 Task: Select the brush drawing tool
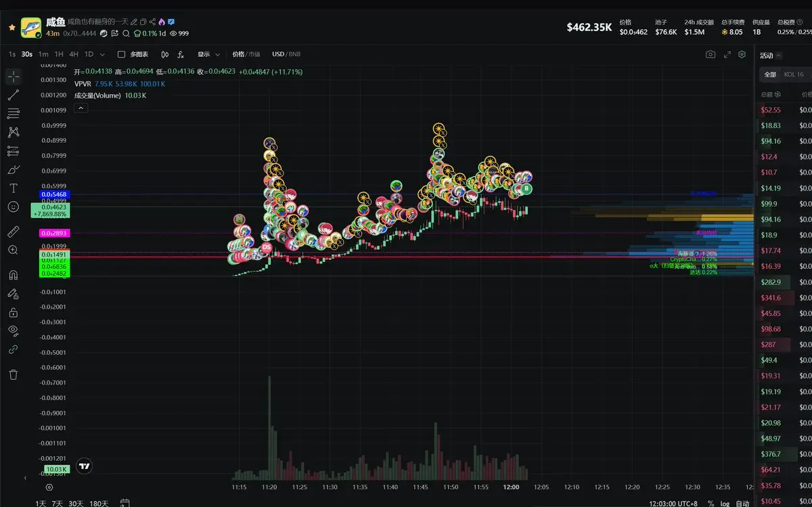(14, 170)
